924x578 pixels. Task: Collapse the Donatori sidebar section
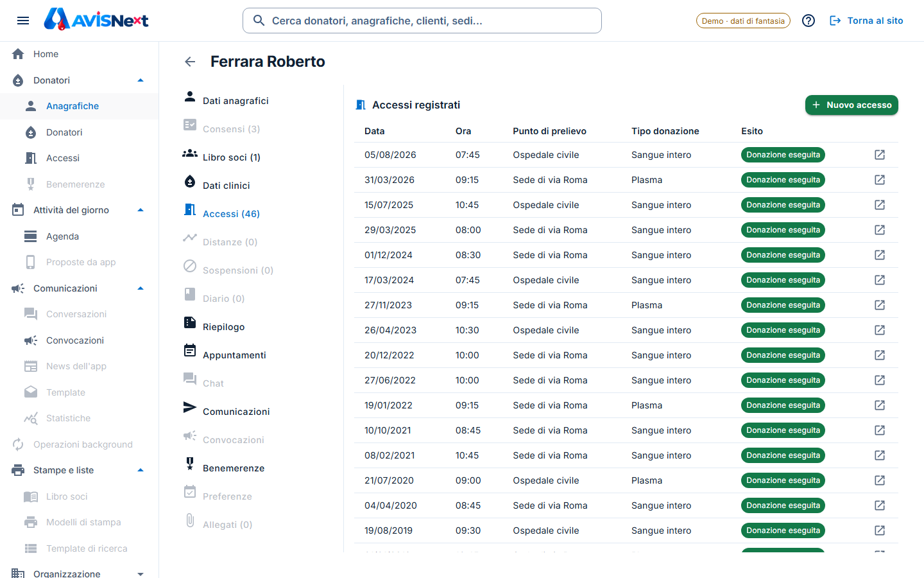tap(141, 80)
